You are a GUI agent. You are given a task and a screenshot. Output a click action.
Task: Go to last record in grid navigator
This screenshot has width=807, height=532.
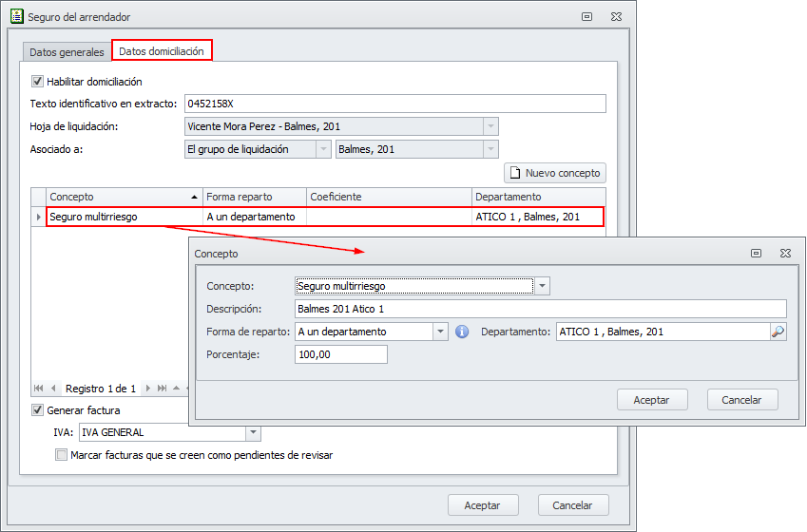point(163,389)
